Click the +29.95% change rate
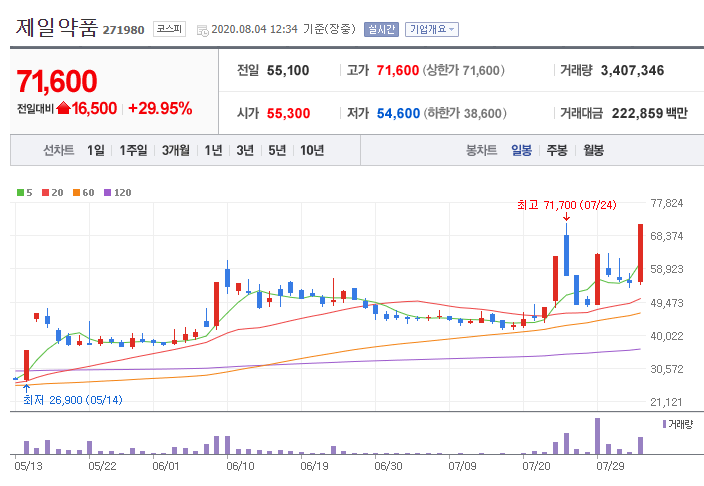 click(x=160, y=108)
